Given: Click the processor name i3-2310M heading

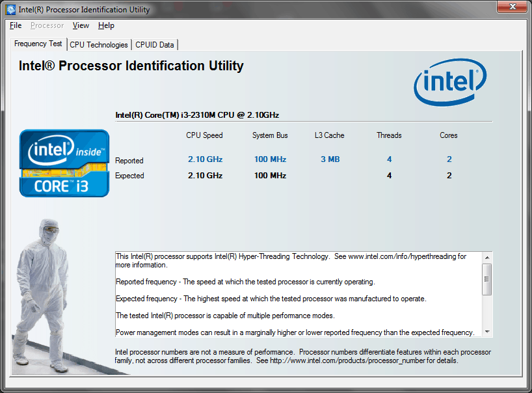Looking at the screenshot, I should (197, 115).
